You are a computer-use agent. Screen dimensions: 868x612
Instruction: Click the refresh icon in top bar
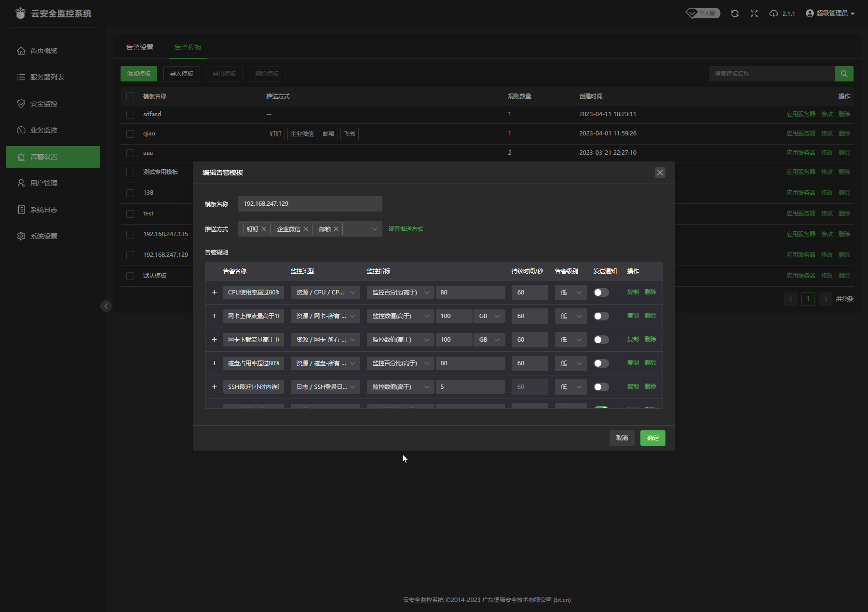tap(734, 13)
